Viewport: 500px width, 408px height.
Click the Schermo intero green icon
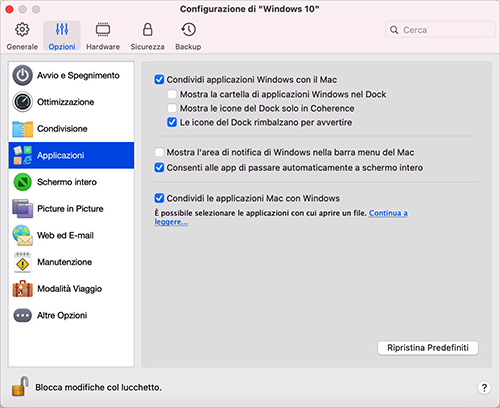click(23, 182)
